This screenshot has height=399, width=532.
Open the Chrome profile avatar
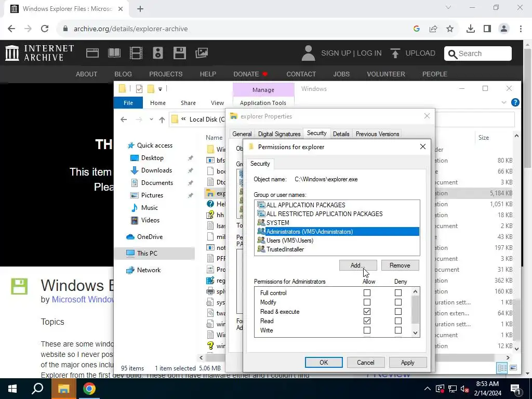(x=504, y=29)
